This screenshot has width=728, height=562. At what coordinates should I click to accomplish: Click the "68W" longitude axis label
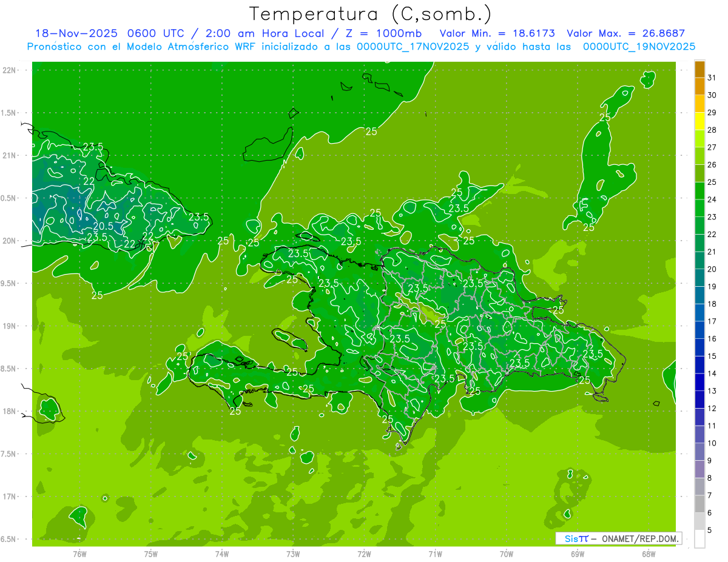click(x=649, y=554)
